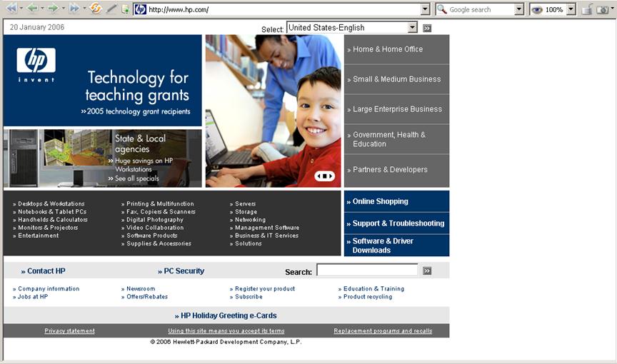This screenshot has width=617, height=364.
Task: Expand the address bar URL dropdown
Action: pos(425,9)
